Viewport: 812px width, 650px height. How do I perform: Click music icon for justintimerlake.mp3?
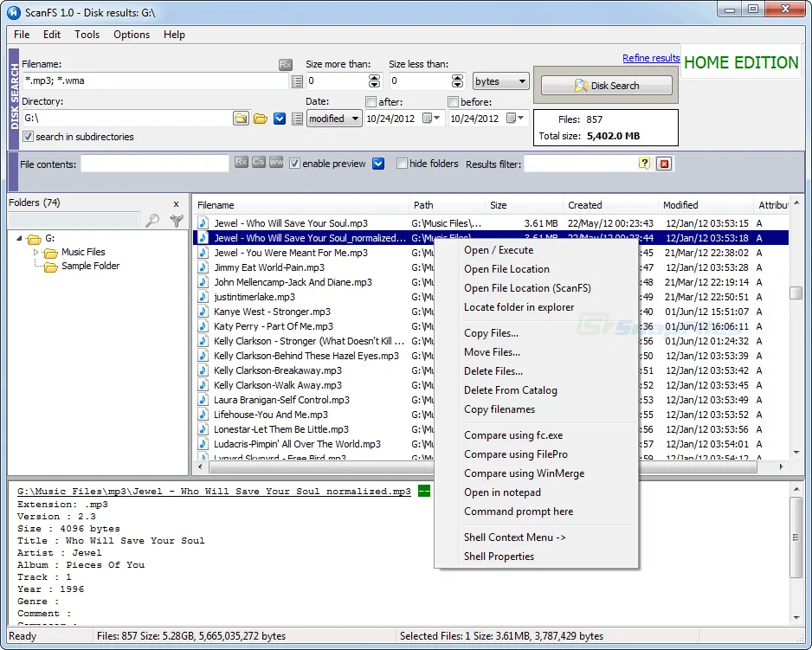point(203,297)
